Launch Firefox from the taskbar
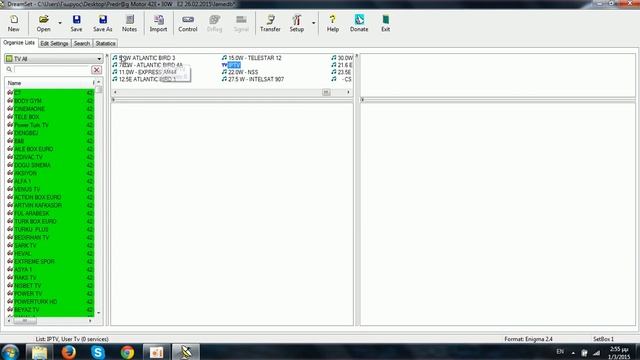The width and height of the screenshot is (640, 360). (x=69, y=352)
